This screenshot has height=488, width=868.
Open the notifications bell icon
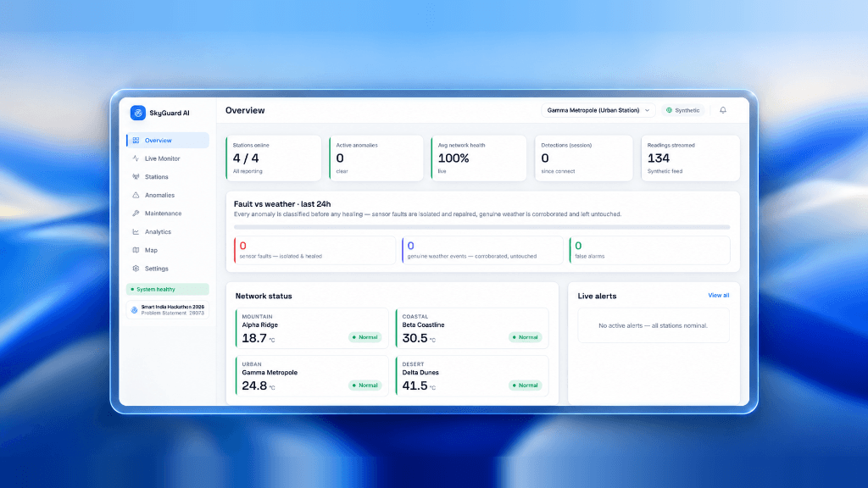coord(723,110)
